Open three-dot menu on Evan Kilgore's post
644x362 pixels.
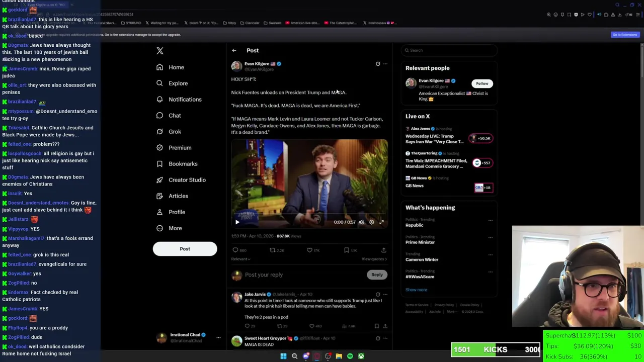point(385,64)
